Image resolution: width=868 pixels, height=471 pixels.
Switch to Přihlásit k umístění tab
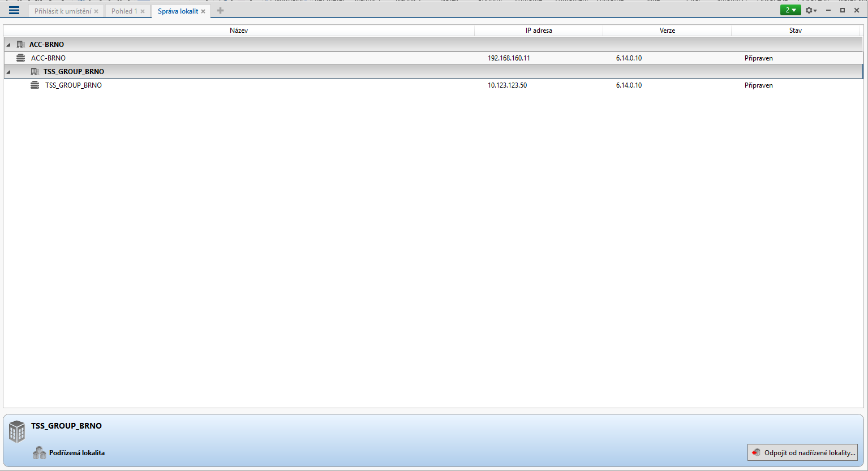click(62, 11)
